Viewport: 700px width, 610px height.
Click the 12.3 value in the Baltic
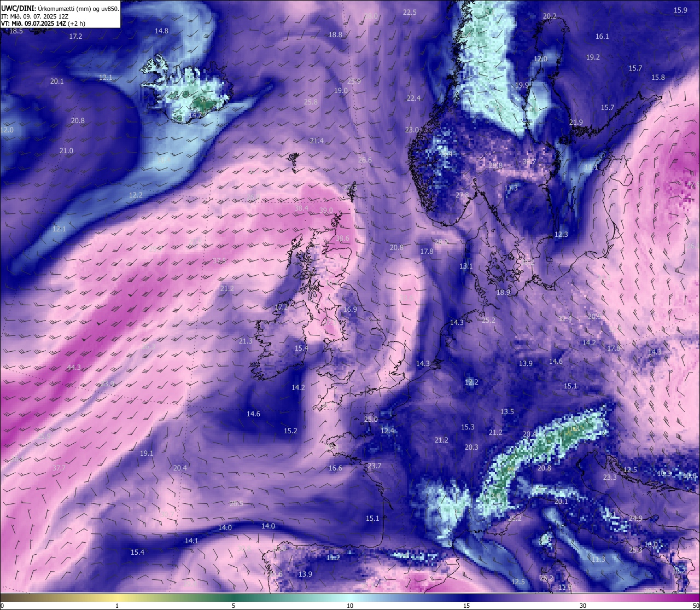click(561, 235)
